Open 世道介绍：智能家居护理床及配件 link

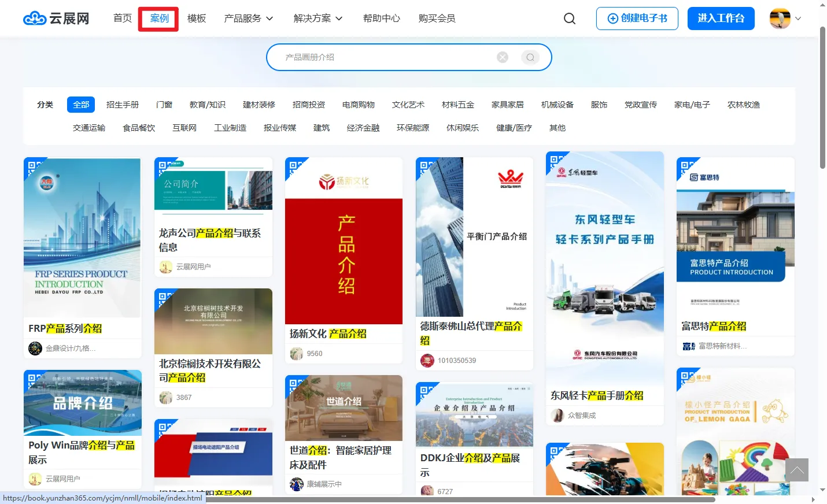pos(341,457)
